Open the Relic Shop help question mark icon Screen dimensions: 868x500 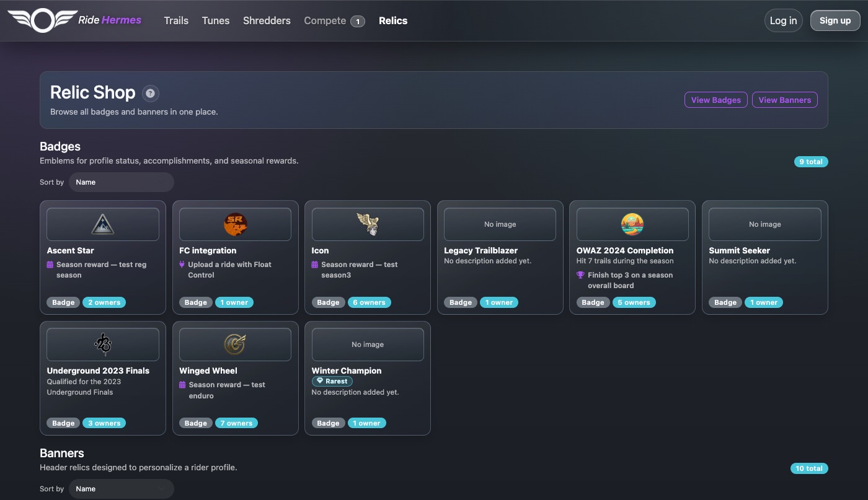151,94
